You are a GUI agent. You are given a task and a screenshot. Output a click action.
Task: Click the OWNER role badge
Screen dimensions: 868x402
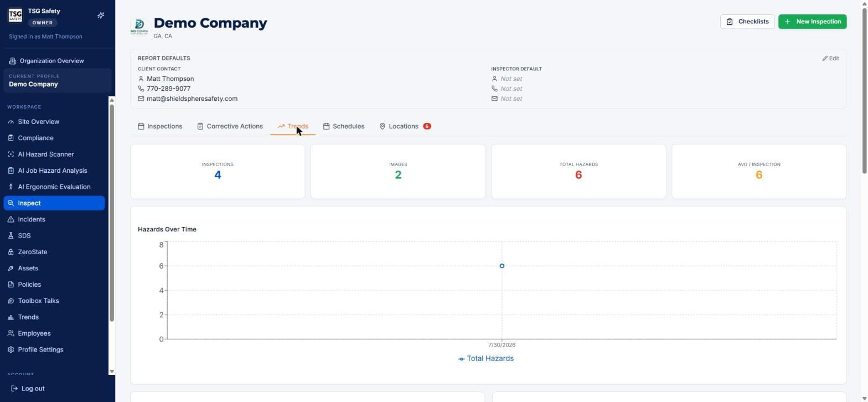click(x=43, y=23)
